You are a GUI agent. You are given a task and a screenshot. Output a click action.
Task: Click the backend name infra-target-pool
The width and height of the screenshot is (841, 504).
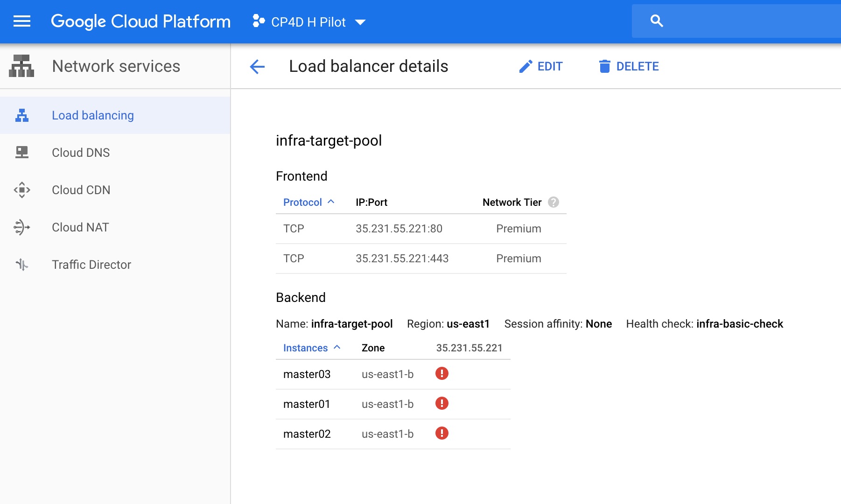pos(352,324)
